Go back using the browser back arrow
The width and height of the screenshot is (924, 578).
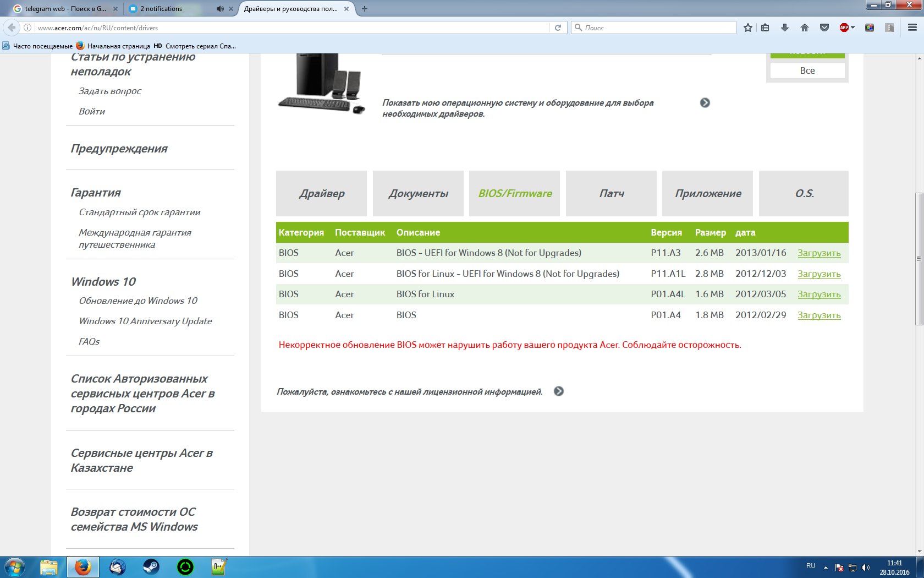12,28
